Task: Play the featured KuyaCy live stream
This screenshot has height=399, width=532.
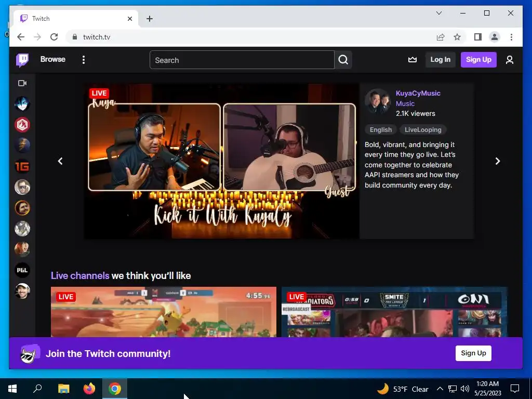Action: tap(221, 161)
